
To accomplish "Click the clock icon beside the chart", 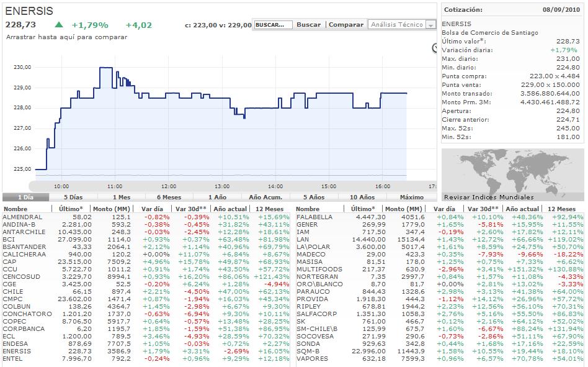I will pos(435,48).
